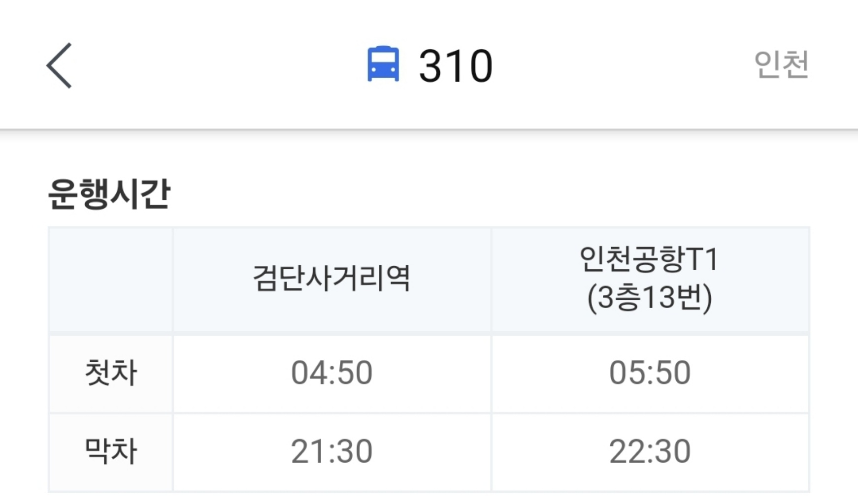The image size is (858, 504).
Task: Click first bus time 05:50
Action: pos(650,373)
